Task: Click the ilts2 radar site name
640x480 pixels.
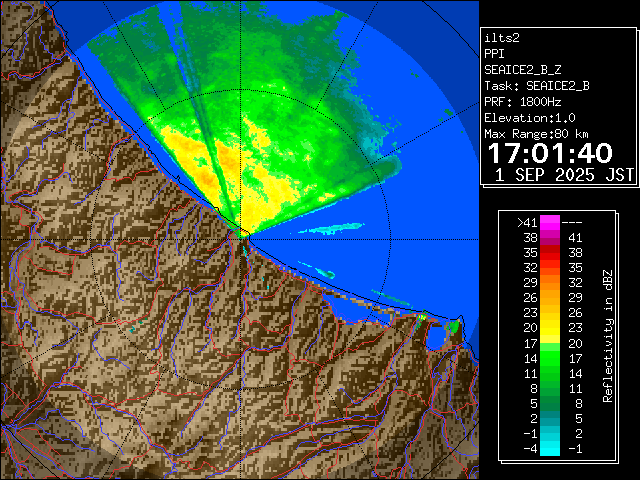Action: (502, 37)
